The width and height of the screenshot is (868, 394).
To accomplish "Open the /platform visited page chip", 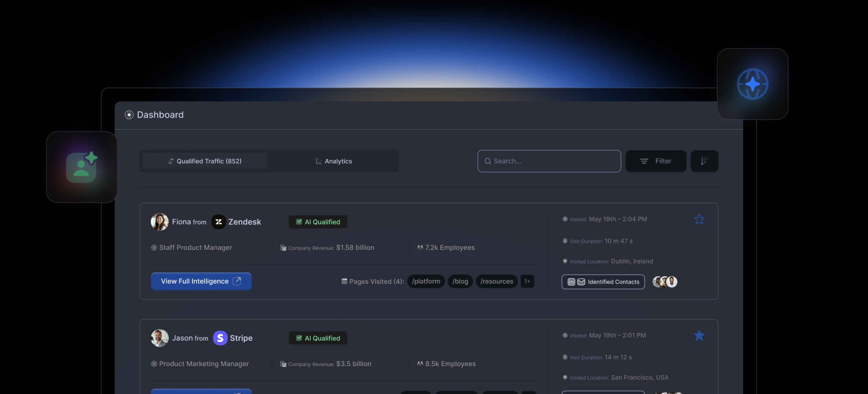I will click(426, 281).
